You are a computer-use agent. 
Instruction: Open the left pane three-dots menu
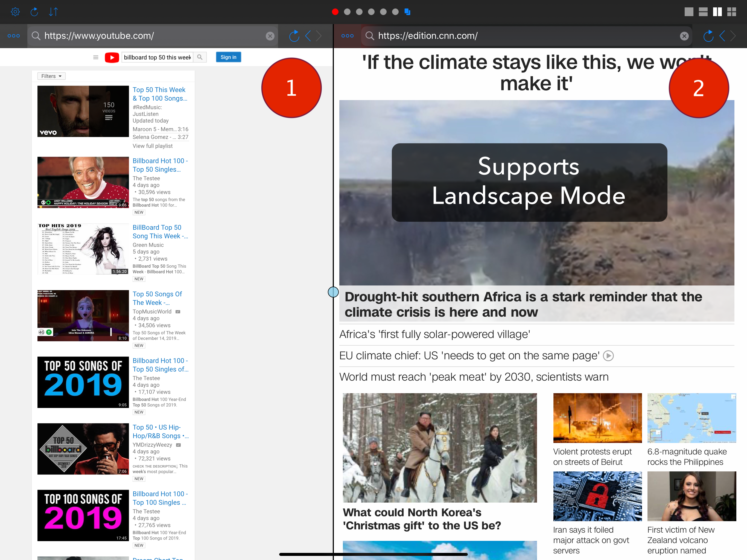(13, 36)
